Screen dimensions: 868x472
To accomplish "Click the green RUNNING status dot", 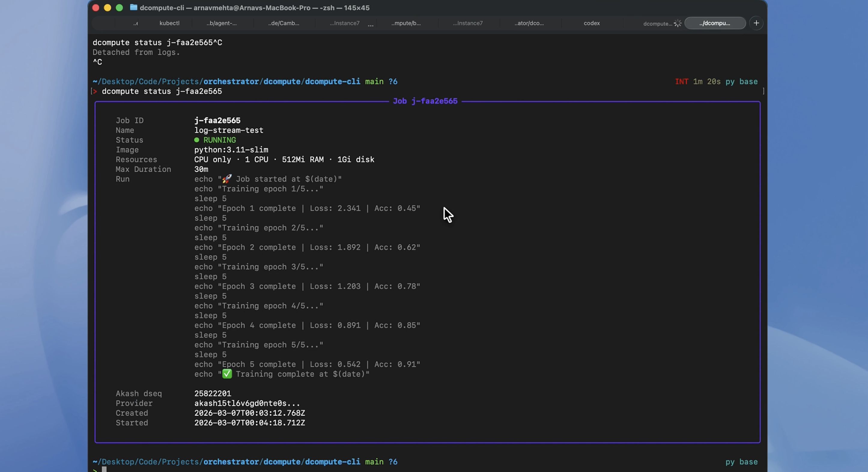I will pos(197,140).
